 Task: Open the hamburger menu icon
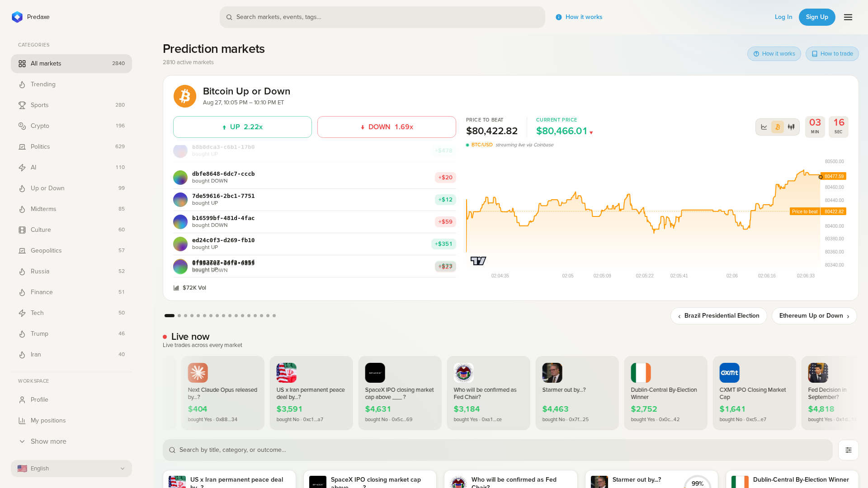click(x=848, y=17)
